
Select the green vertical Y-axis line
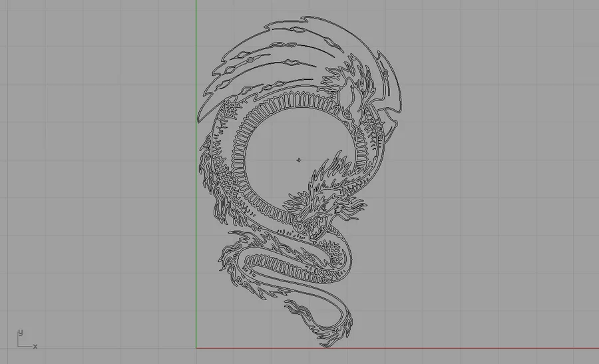tap(196, 174)
